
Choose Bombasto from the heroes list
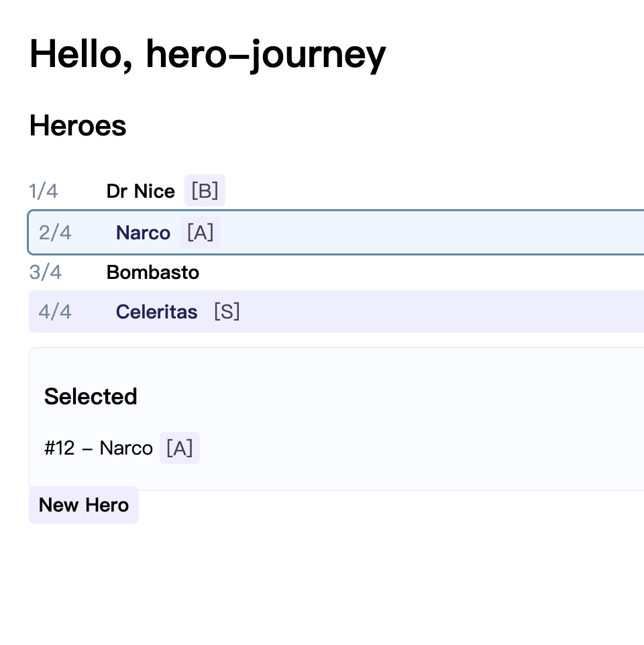(x=153, y=272)
